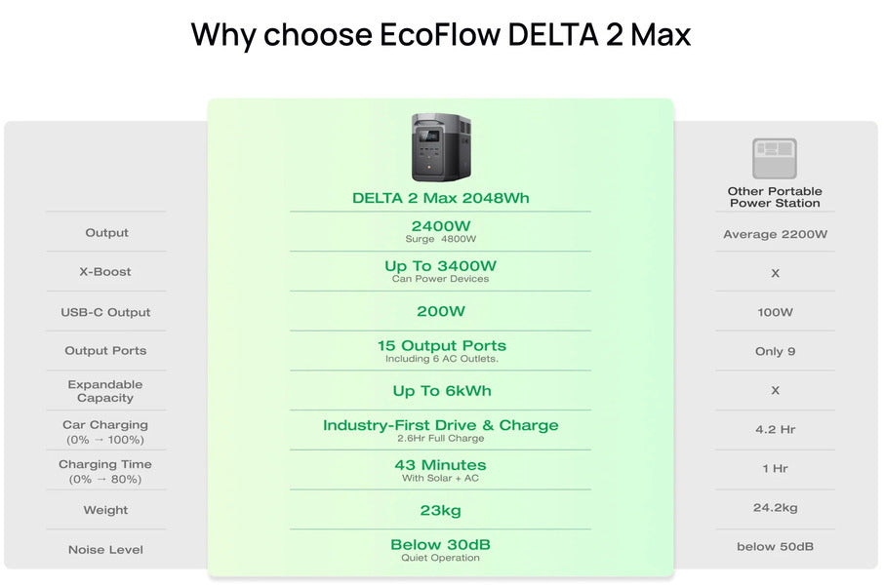
Task: Click the "Why choose EcoFlow DELTA 2 Max" heading
Action: click(441, 35)
